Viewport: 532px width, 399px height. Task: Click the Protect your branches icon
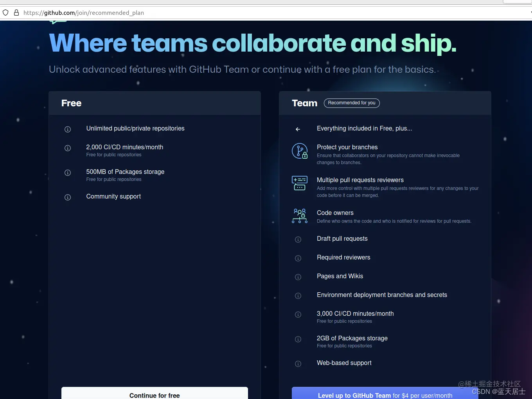tap(300, 151)
